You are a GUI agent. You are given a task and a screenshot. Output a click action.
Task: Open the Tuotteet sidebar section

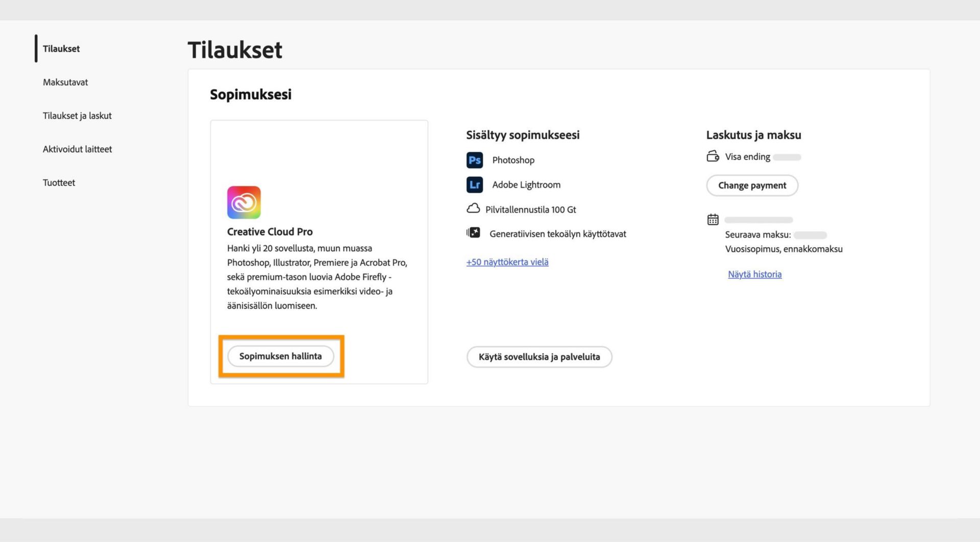[x=59, y=182]
